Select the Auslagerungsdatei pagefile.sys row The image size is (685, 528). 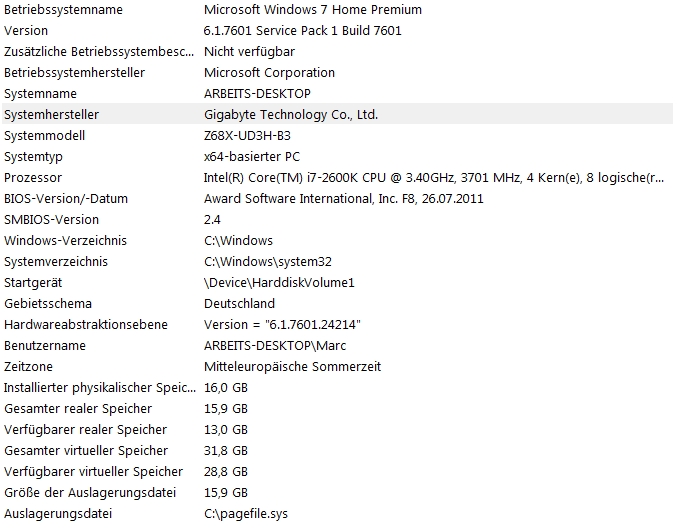[x=337, y=514]
